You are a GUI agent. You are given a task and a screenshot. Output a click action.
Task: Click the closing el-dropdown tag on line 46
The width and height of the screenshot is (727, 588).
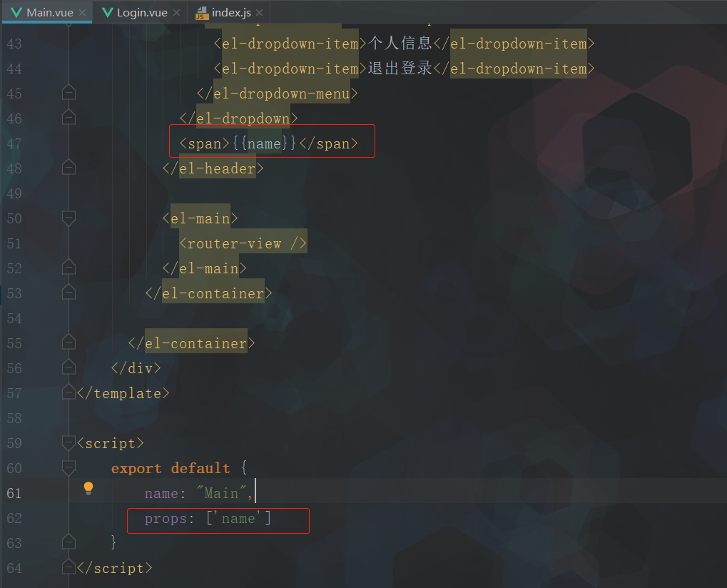click(x=239, y=118)
